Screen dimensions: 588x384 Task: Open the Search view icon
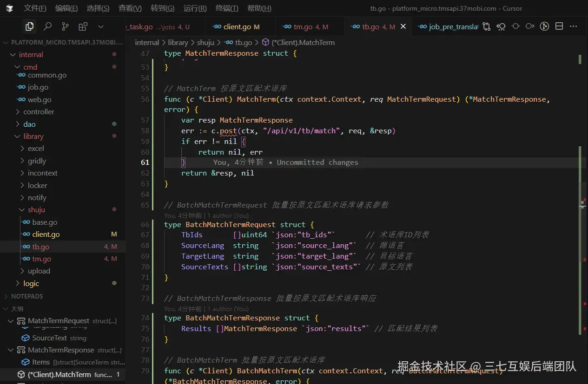coord(47,26)
